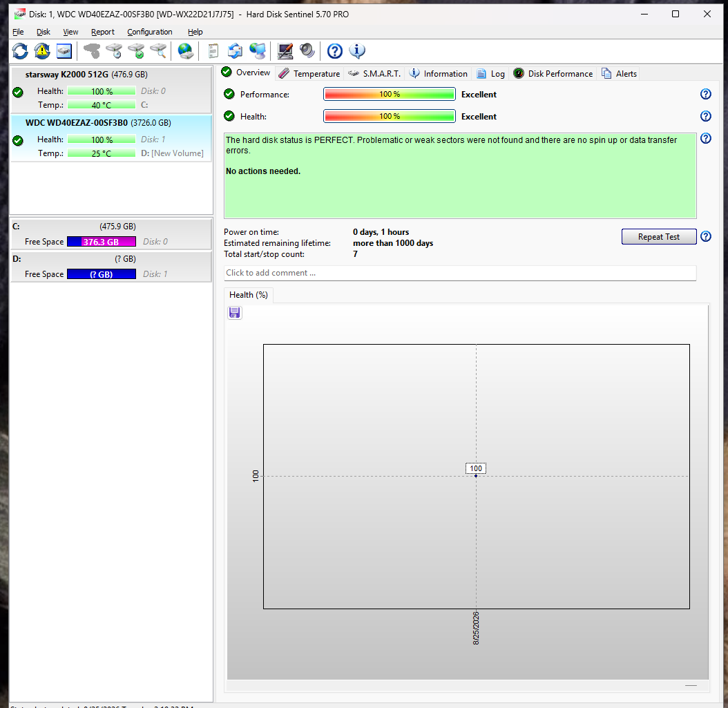Click the globe send report toolbar icon

(x=186, y=51)
